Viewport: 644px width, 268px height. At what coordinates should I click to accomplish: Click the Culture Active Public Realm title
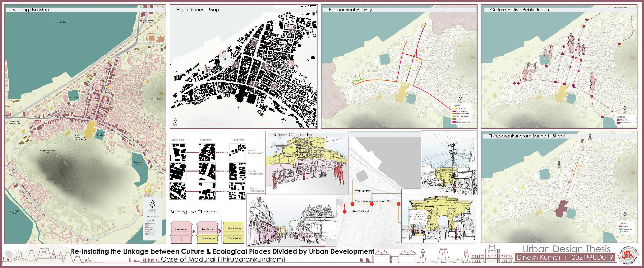520,10
